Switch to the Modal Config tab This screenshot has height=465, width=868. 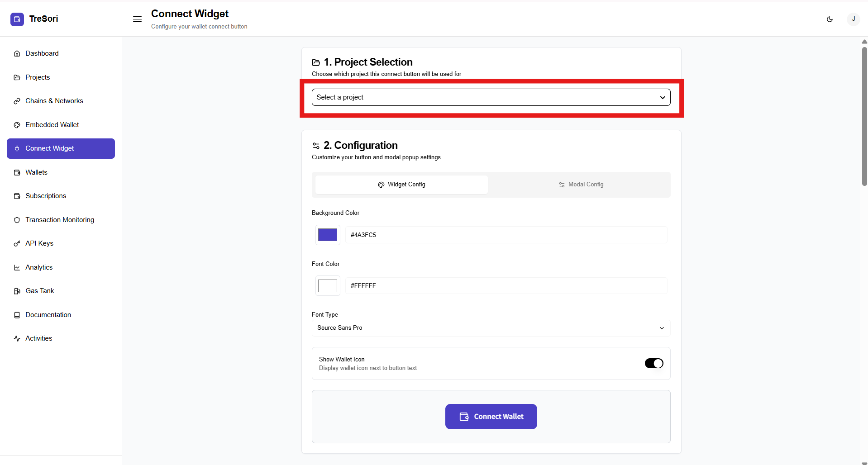[581, 185]
